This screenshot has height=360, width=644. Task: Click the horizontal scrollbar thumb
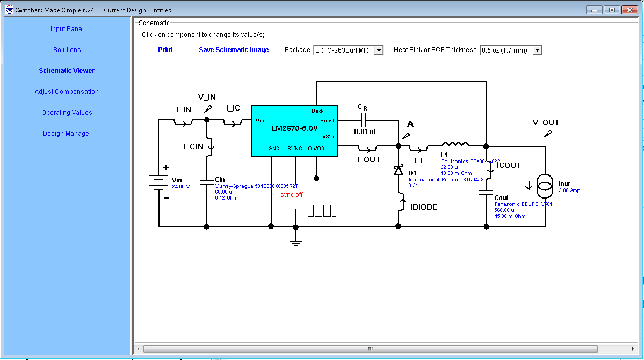tap(371, 349)
